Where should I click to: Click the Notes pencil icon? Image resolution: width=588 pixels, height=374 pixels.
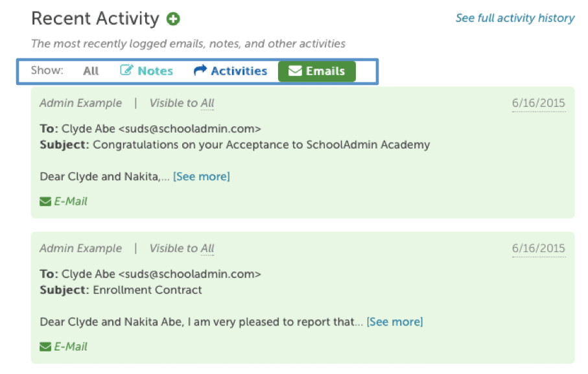[126, 70]
